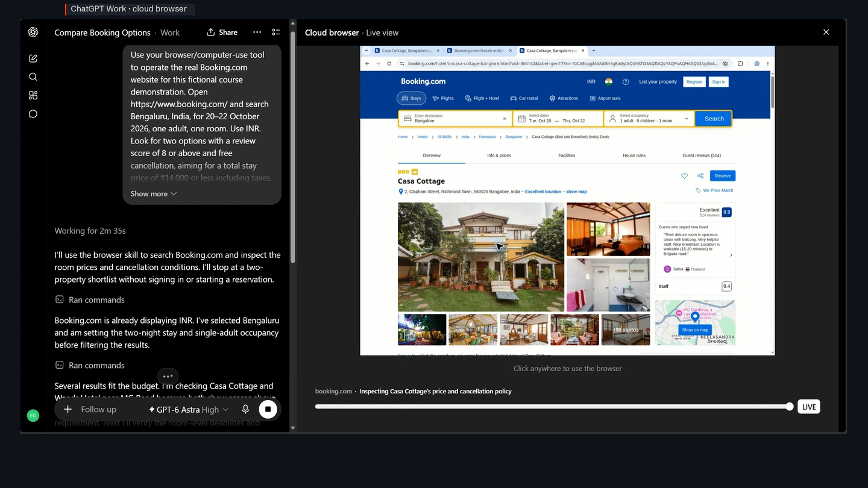Screen dimensions: 868x488
Task: Open the INR currency selector
Action: pyautogui.click(x=591, y=81)
